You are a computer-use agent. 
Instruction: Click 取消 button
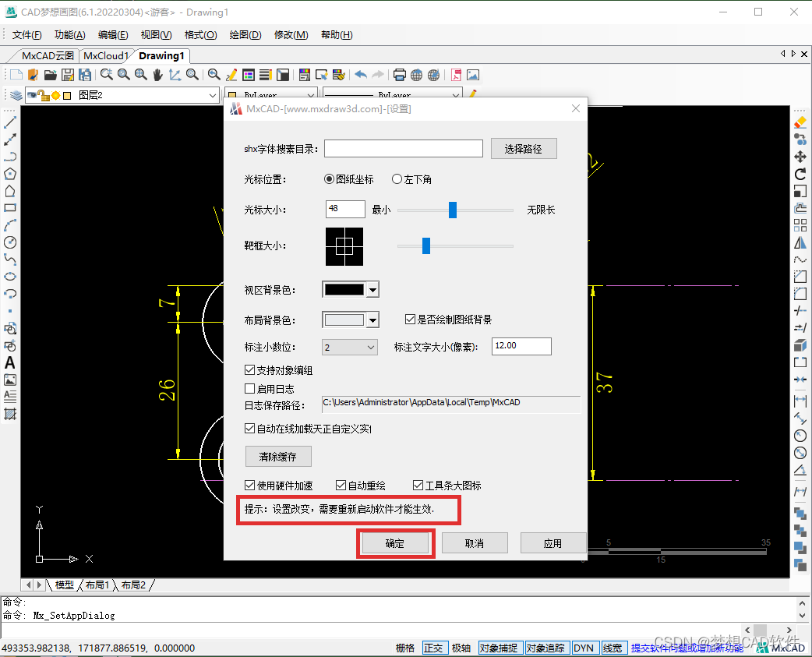tap(475, 543)
